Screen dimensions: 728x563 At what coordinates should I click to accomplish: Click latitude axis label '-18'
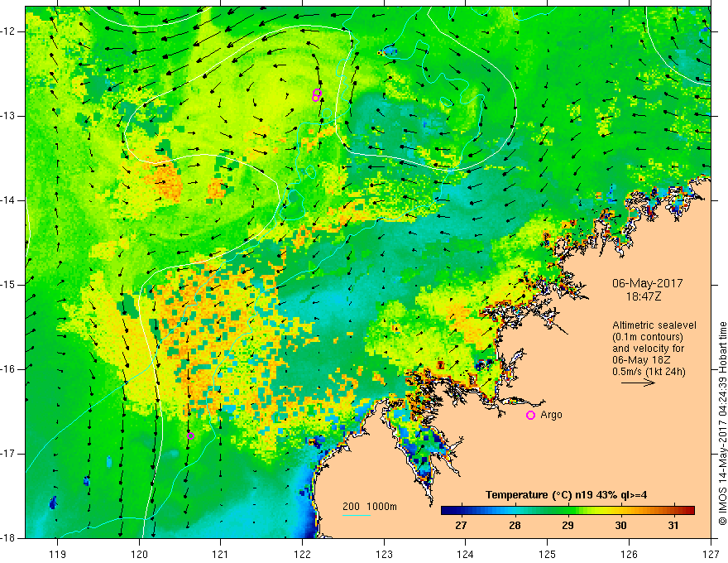pyautogui.click(x=8, y=538)
